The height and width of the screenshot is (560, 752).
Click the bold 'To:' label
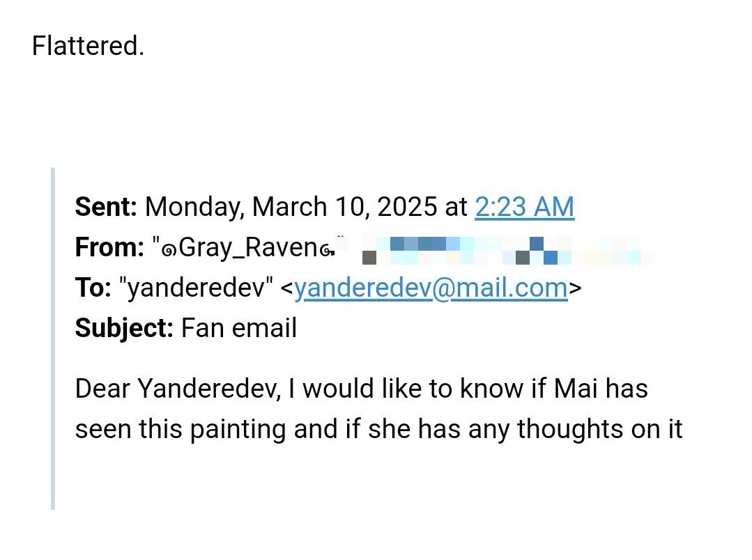(x=93, y=288)
